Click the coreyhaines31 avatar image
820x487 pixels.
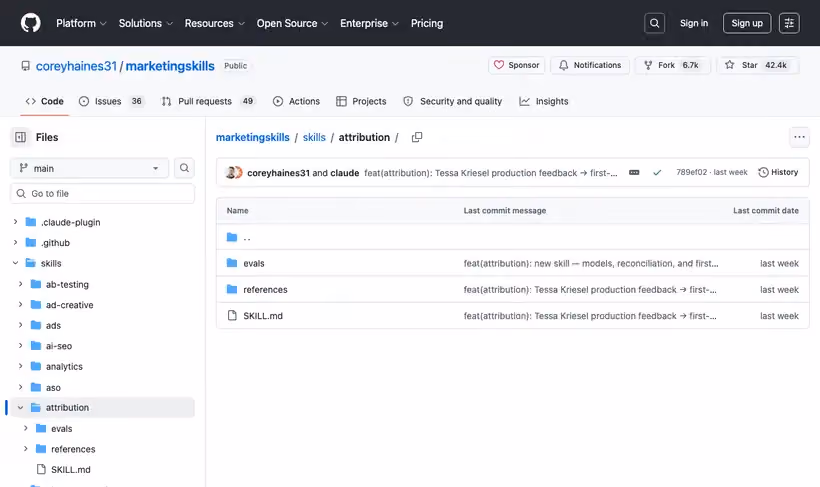(x=231, y=173)
